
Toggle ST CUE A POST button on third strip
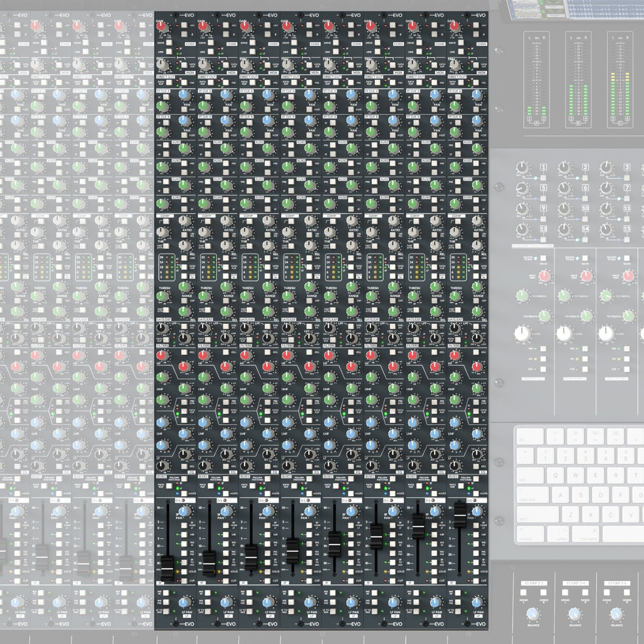point(268,109)
